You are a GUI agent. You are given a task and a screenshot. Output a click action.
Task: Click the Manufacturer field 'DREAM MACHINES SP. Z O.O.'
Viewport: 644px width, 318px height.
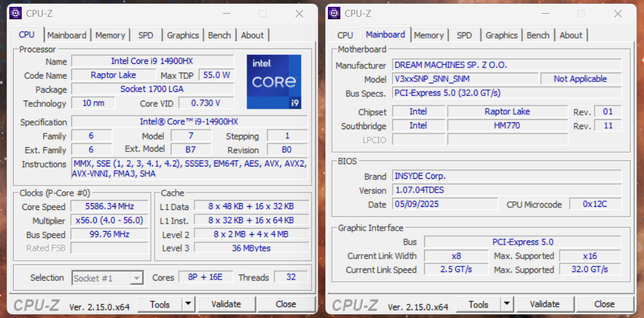[507, 65]
